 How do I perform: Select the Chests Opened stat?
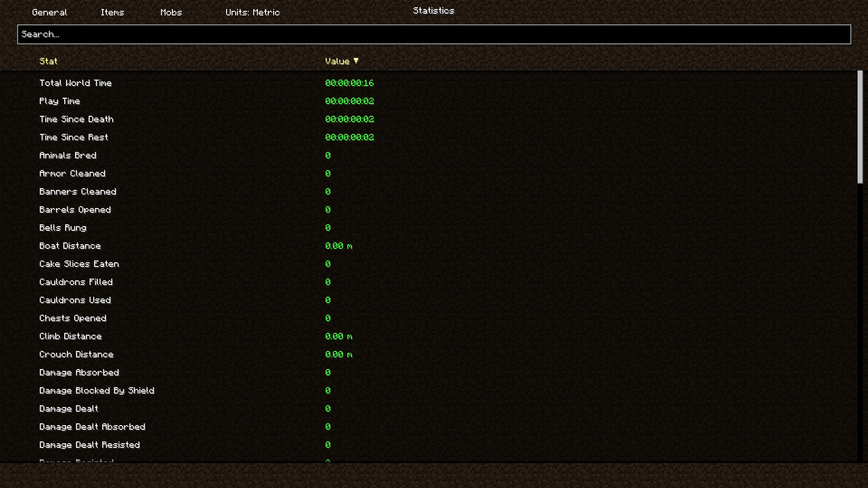(x=73, y=318)
